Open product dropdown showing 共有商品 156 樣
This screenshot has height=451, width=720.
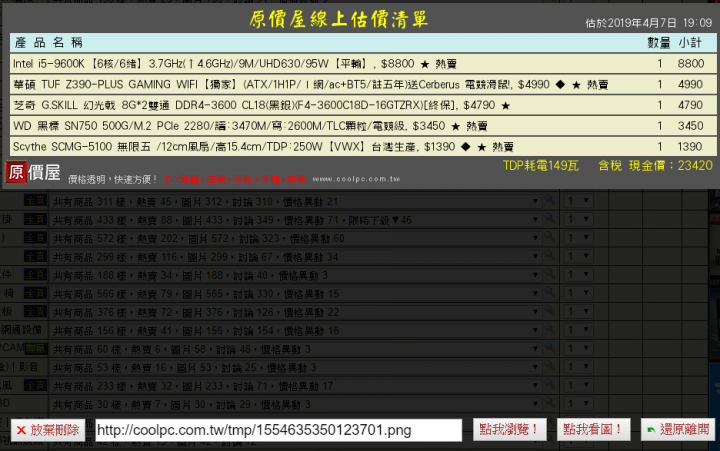pyautogui.click(x=295, y=331)
